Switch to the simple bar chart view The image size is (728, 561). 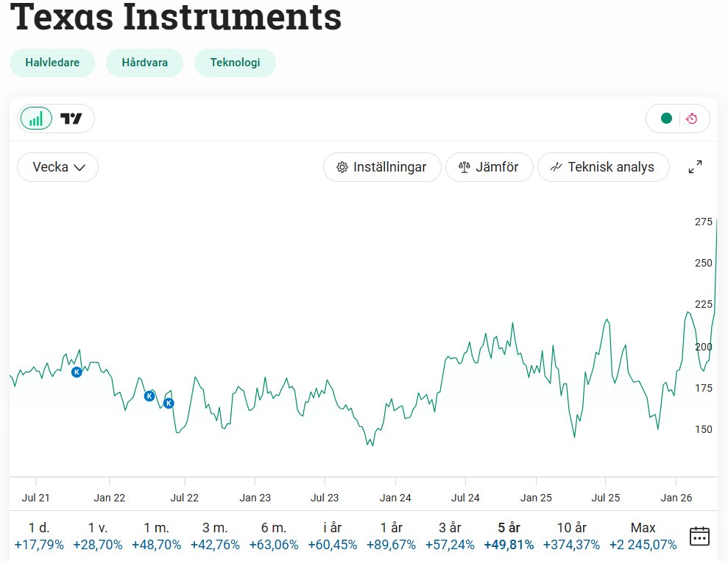point(36,119)
